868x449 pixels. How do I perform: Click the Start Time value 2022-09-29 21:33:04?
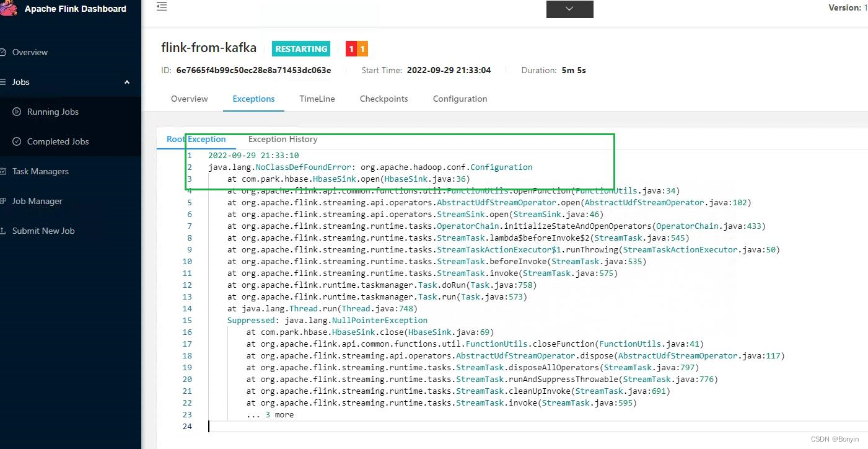point(449,70)
